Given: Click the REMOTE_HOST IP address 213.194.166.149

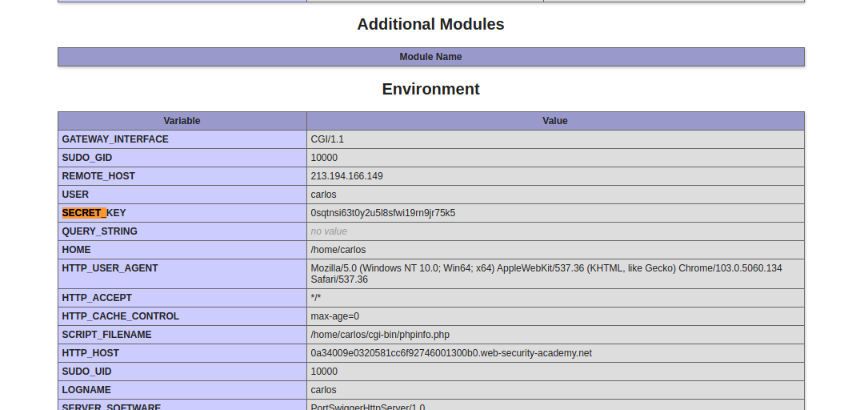Looking at the screenshot, I should [346, 176].
